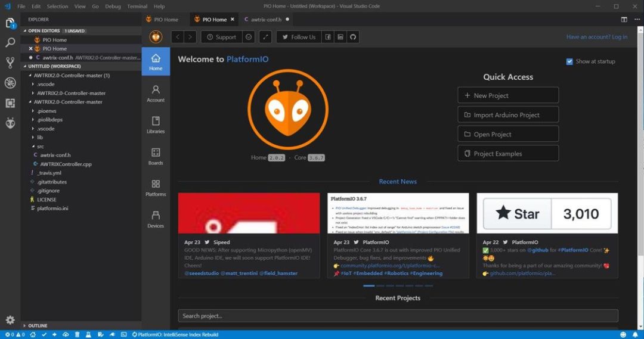This screenshot has height=339, width=644.
Task: Click the expand fullscreen arrows icon
Action: coord(266,37)
